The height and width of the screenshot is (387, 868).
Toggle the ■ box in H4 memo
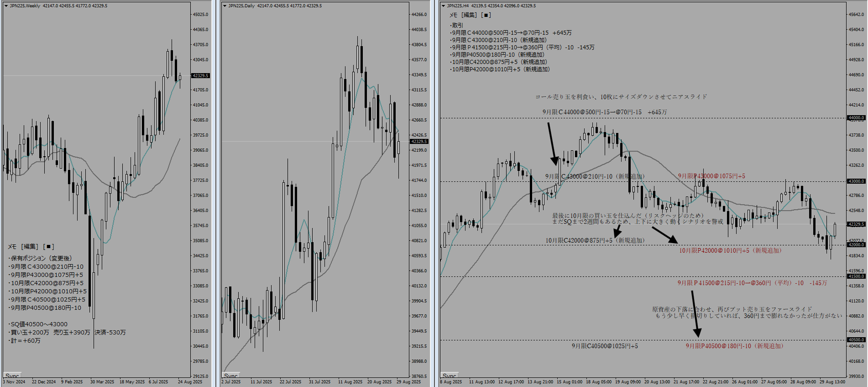click(486, 15)
